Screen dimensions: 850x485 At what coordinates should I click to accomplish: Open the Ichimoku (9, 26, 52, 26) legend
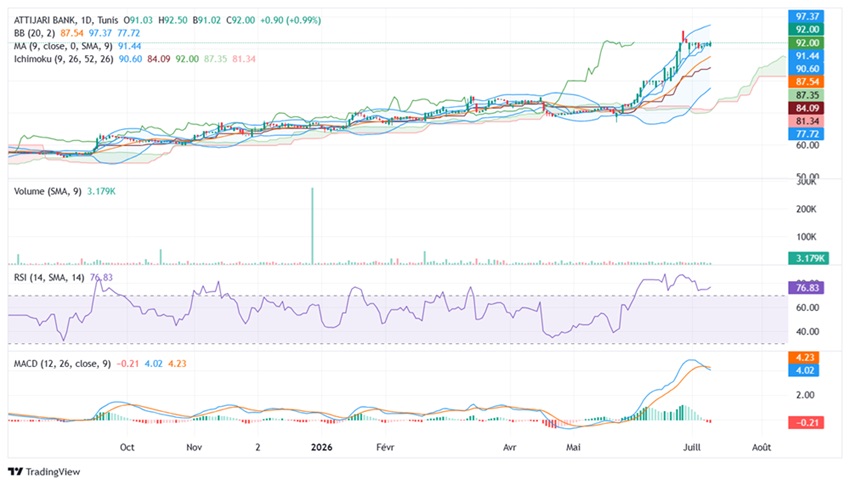pyautogui.click(x=63, y=59)
